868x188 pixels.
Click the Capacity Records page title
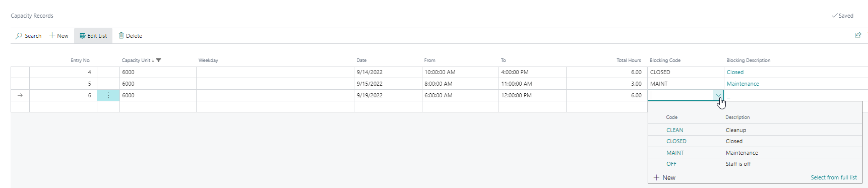tap(32, 16)
